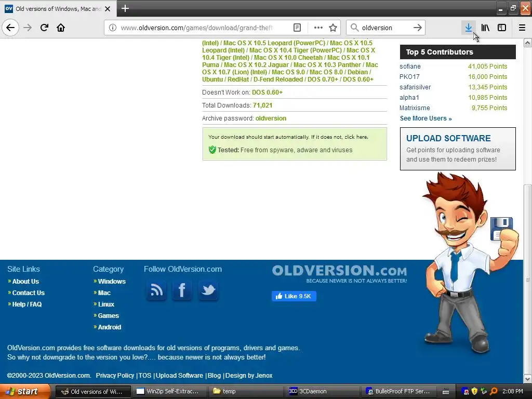Open Help / FAQ footer link
The height and width of the screenshot is (399, 532).
coord(27,304)
